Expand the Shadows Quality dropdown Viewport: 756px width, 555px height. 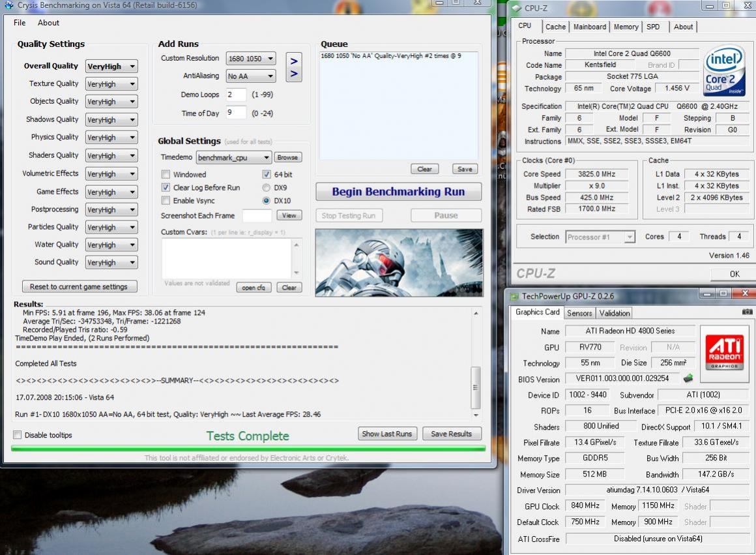[111, 120]
